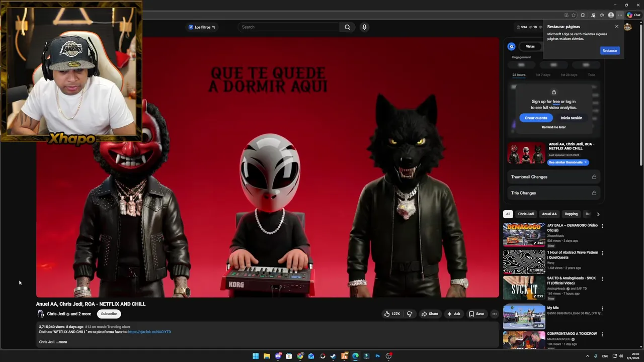This screenshot has width=644, height=362.
Task: Click the Inicia sesión button
Action: tap(572, 118)
